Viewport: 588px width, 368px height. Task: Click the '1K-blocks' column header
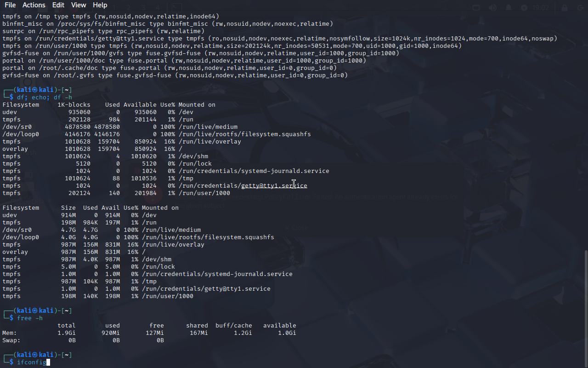(74, 105)
